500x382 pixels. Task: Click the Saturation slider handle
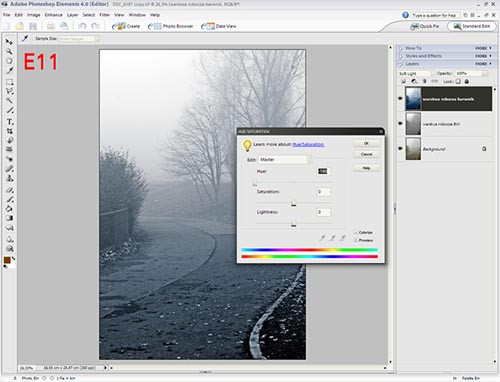click(x=293, y=203)
